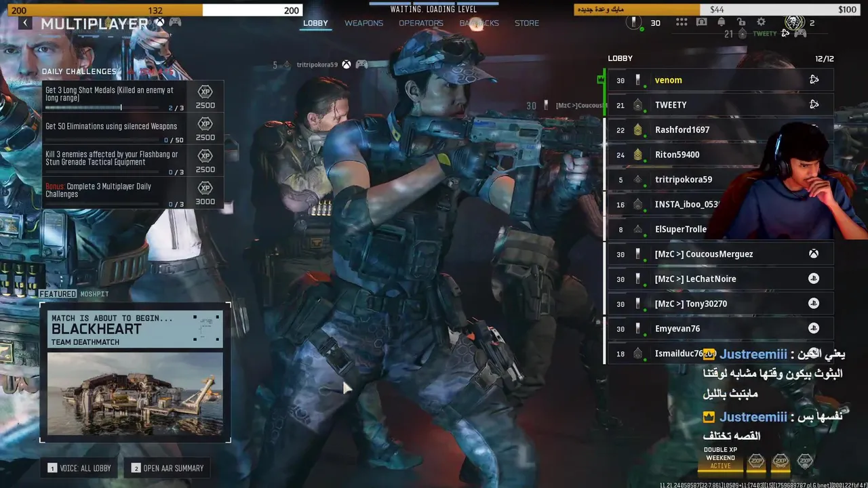Select player [MzC >] Tony30270 in lobby
This screenshot has height=488, width=868.
point(720,304)
